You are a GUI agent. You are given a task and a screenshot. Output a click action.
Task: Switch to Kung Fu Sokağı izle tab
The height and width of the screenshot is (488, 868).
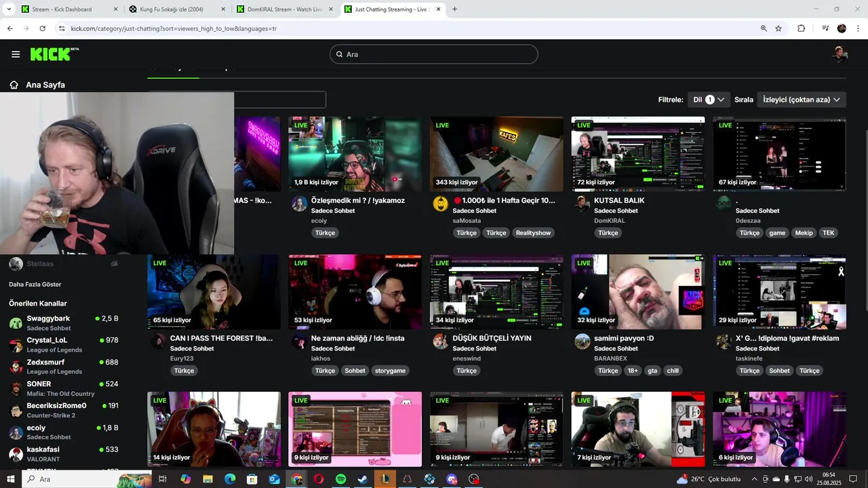pyautogui.click(x=176, y=9)
